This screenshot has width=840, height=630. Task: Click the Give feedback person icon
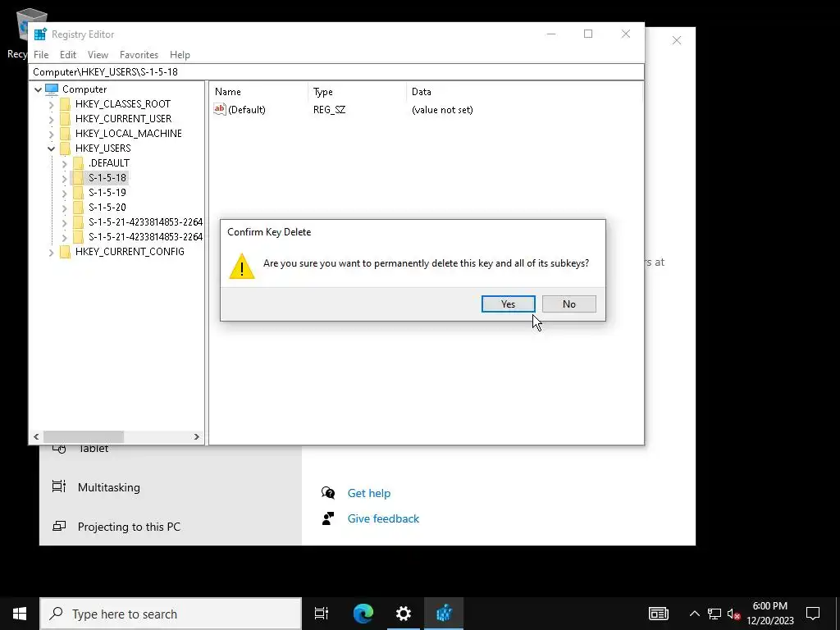pos(328,518)
